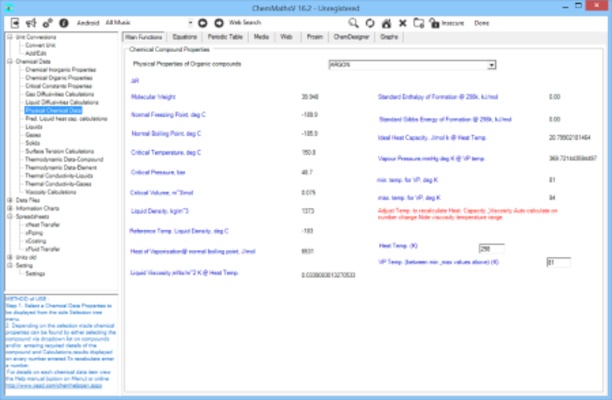
Task: Expand the All Music dropdown arrow
Action: click(x=190, y=23)
